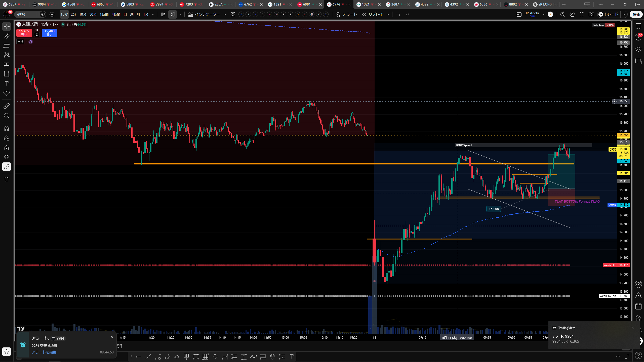Collapse the indicator legend showing 9
This screenshot has width=644, height=362.
point(20,42)
